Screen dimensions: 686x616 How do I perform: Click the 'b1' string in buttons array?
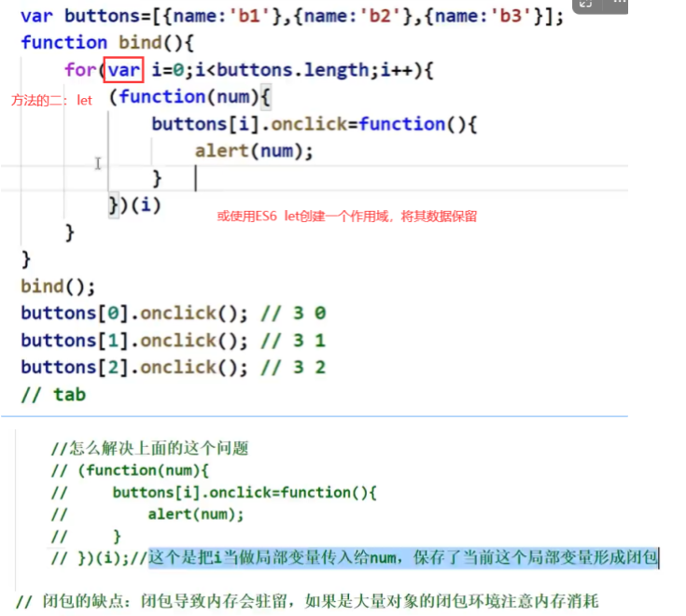249,16
